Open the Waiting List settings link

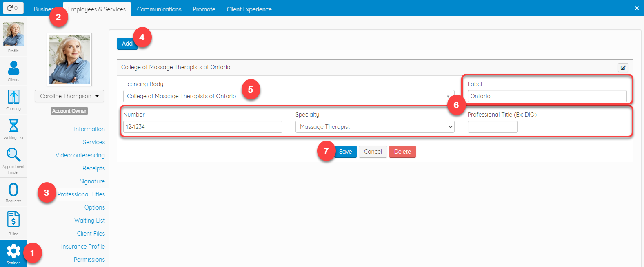[x=89, y=221]
